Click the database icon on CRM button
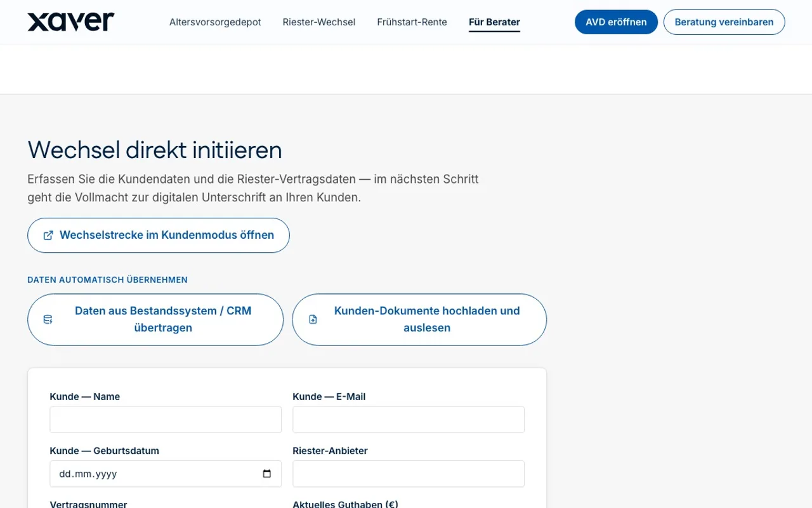The height and width of the screenshot is (508, 812). tap(48, 319)
